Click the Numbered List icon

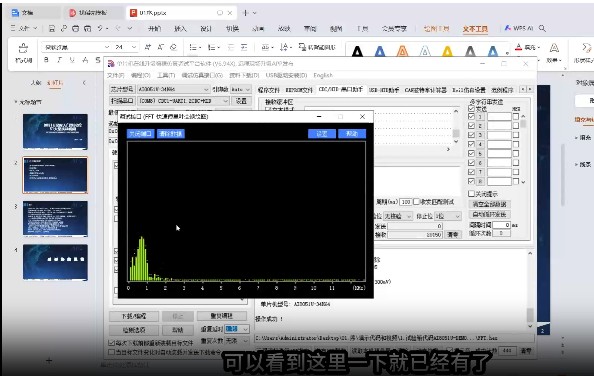pyautogui.click(x=211, y=47)
